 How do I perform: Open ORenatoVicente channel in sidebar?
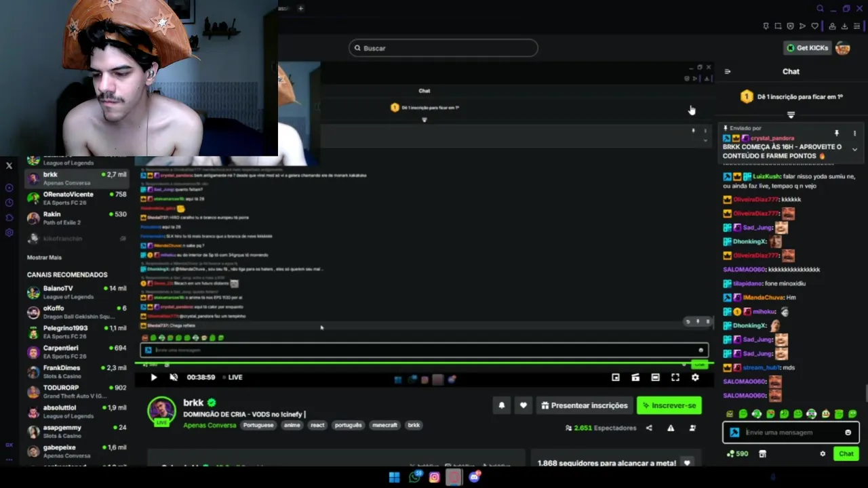(x=77, y=198)
